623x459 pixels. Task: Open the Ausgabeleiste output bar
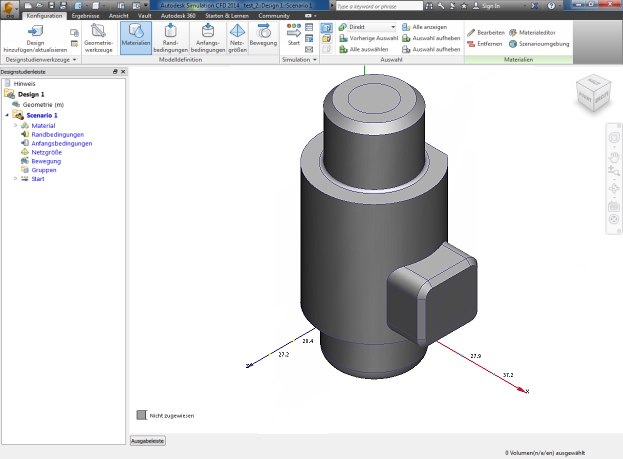click(147, 441)
